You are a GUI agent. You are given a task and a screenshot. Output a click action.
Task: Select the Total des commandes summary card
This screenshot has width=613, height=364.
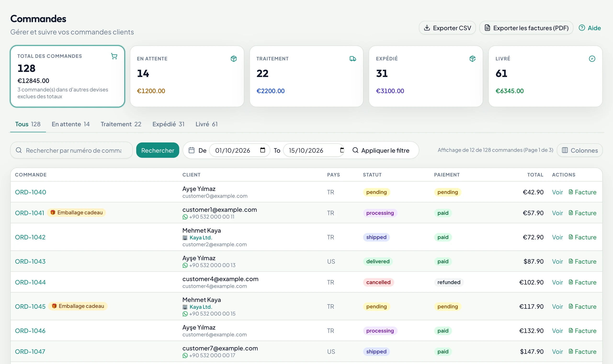[x=67, y=76]
